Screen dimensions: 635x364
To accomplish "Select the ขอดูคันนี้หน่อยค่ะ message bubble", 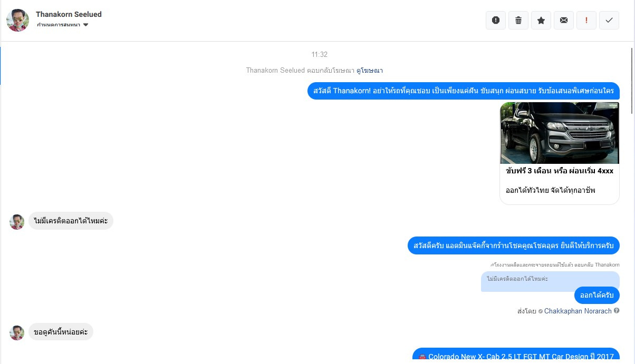I will (61, 332).
